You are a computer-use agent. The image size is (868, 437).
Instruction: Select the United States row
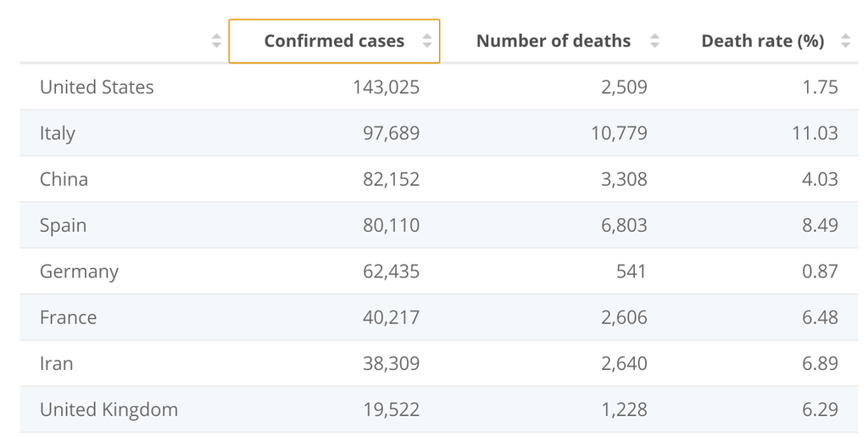pyautogui.click(x=97, y=87)
